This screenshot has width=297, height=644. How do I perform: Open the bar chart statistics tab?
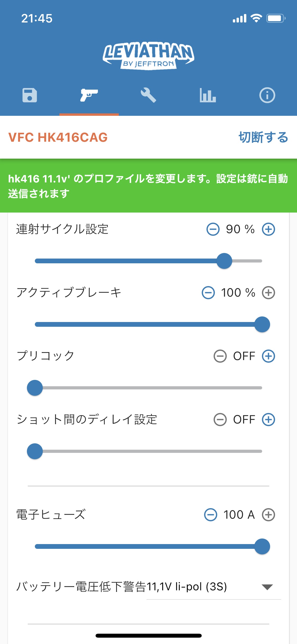click(208, 95)
